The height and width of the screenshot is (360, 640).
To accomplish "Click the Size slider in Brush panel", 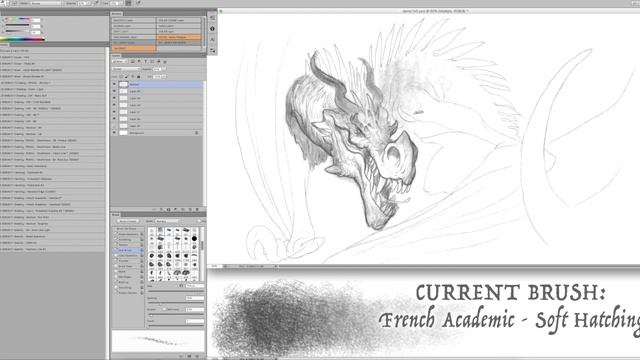I will coord(176,291).
